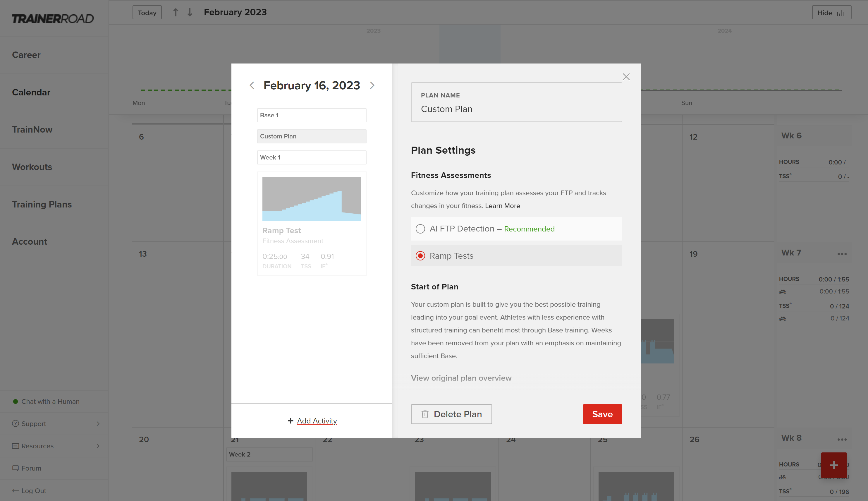868x501 pixels.
Task: Click the trash icon on Delete Plan
Action: [425, 414]
